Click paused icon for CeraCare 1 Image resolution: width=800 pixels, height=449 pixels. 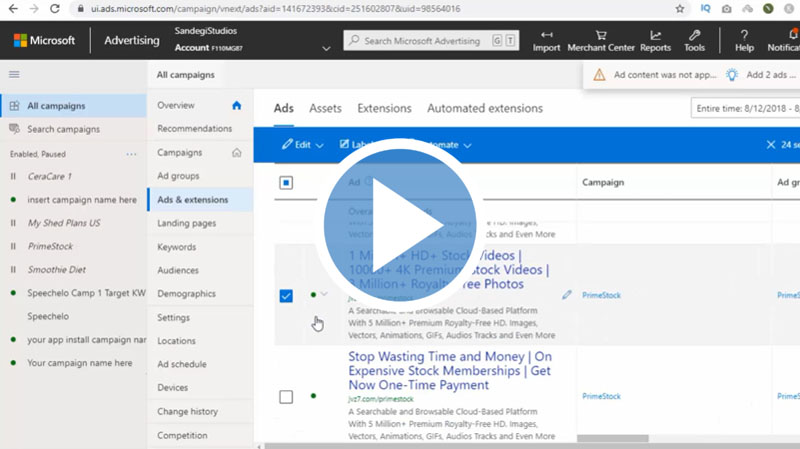coord(13,177)
